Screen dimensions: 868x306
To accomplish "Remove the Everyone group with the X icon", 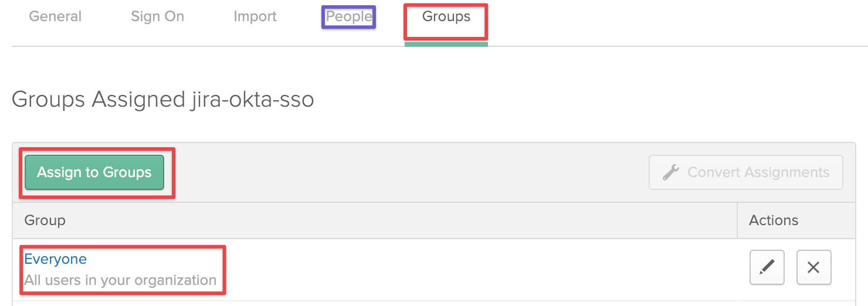I will [x=813, y=267].
